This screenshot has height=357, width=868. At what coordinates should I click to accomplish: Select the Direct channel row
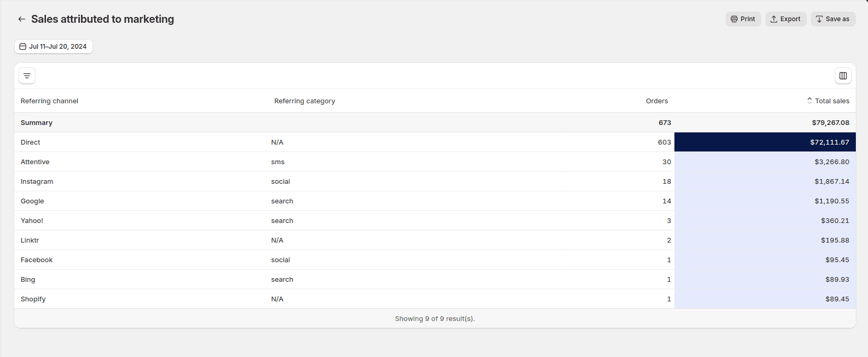click(30, 142)
